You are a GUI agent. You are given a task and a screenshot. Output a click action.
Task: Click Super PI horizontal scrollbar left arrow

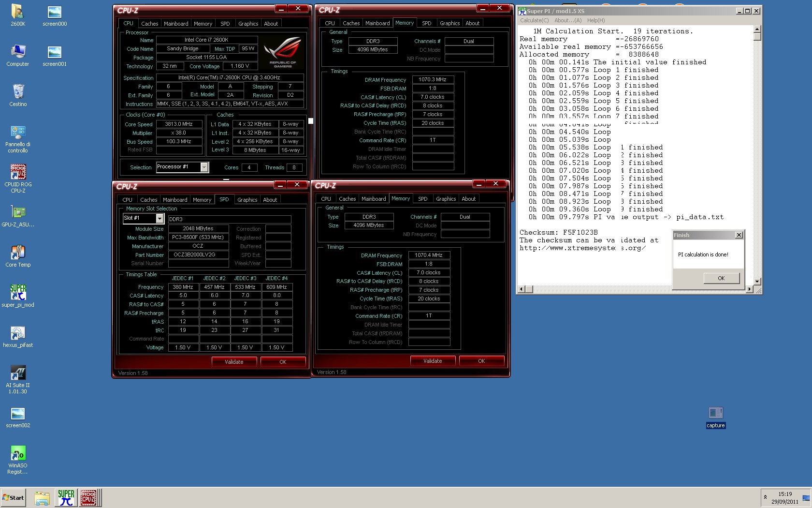[521, 289]
